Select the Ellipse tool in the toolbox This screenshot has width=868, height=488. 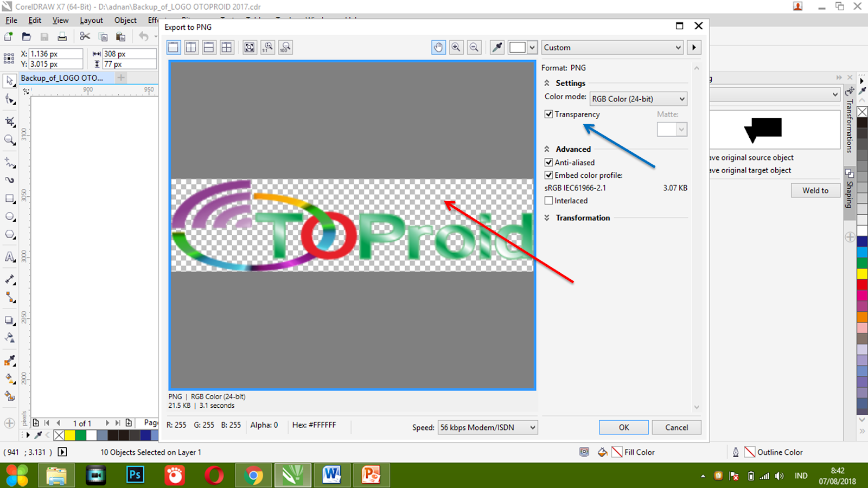tap(10, 217)
